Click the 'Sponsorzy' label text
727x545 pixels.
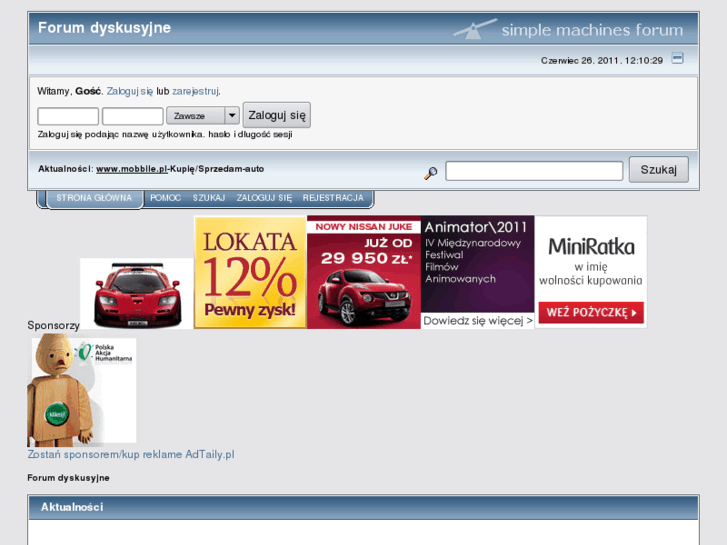tap(53, 325)
